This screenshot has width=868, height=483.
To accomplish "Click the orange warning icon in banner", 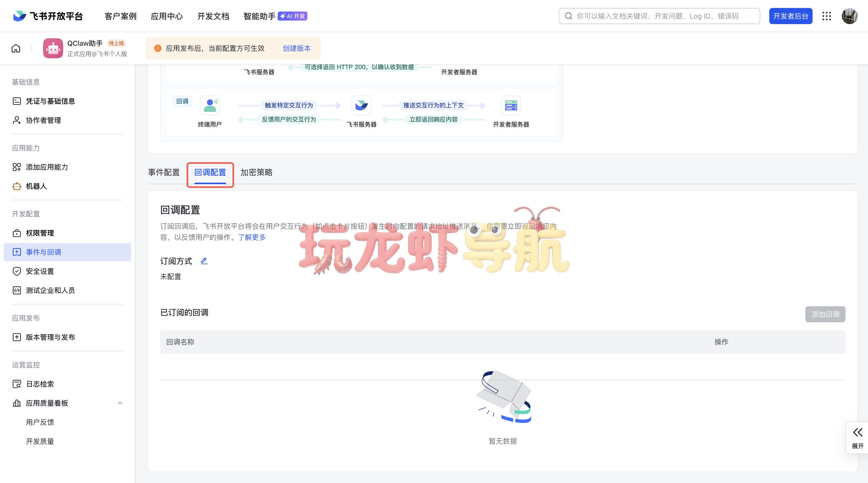I will tap(158, 48).
